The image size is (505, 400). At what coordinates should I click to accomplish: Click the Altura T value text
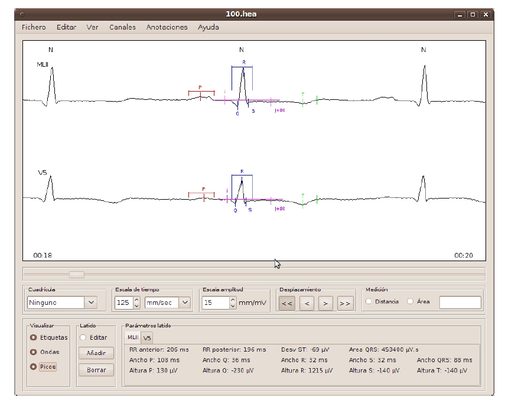pyautogui.click(x=442, y=370)
